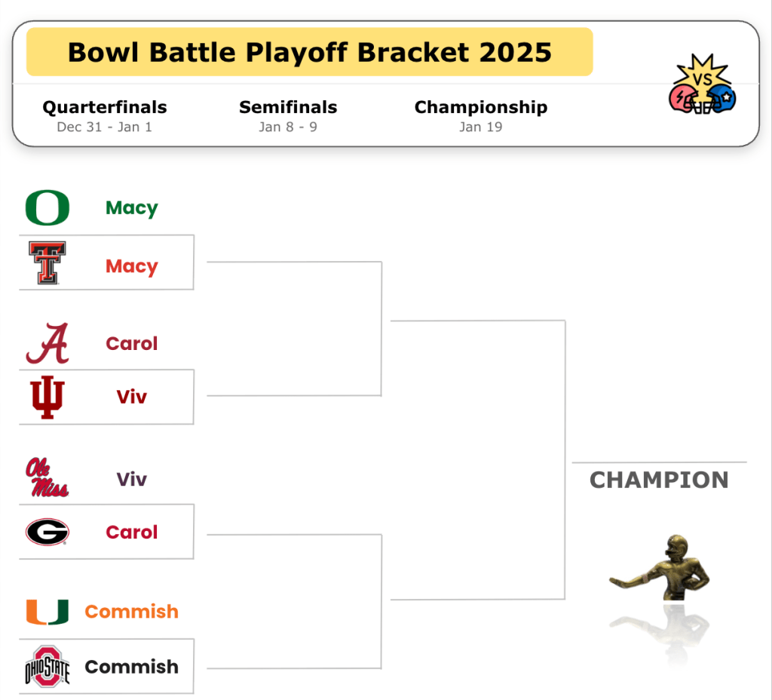Click the Oregon Ducks O logo
The image size is (772, 700).
click(x=47, y=208)
